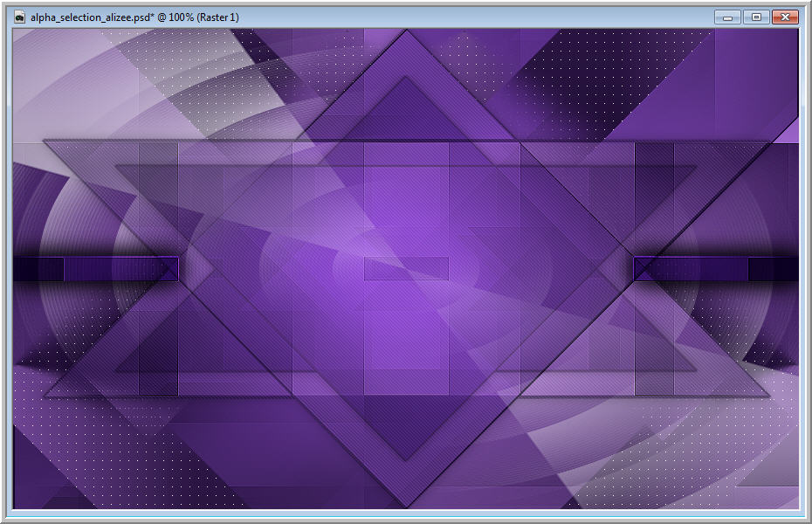Close the alpha_selection_alizee.psd window
This screenshot has height=524, width=812.
785,17
